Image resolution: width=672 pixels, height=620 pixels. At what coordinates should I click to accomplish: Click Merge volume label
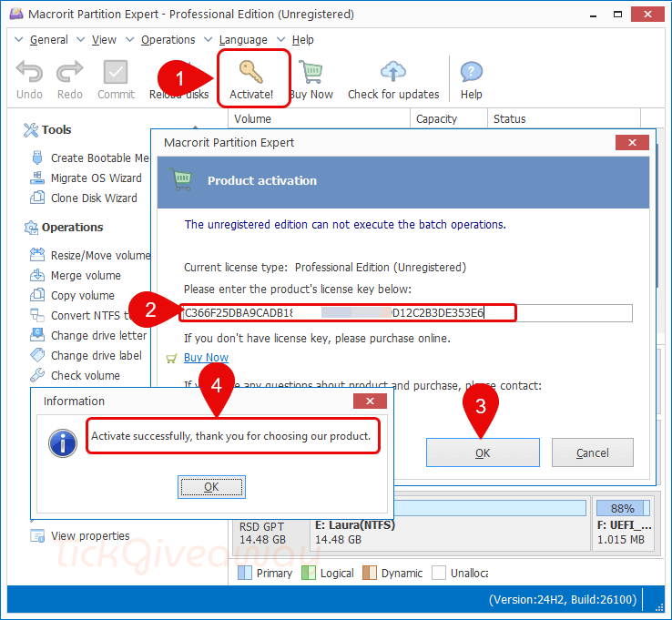click(x=86, y=275)
